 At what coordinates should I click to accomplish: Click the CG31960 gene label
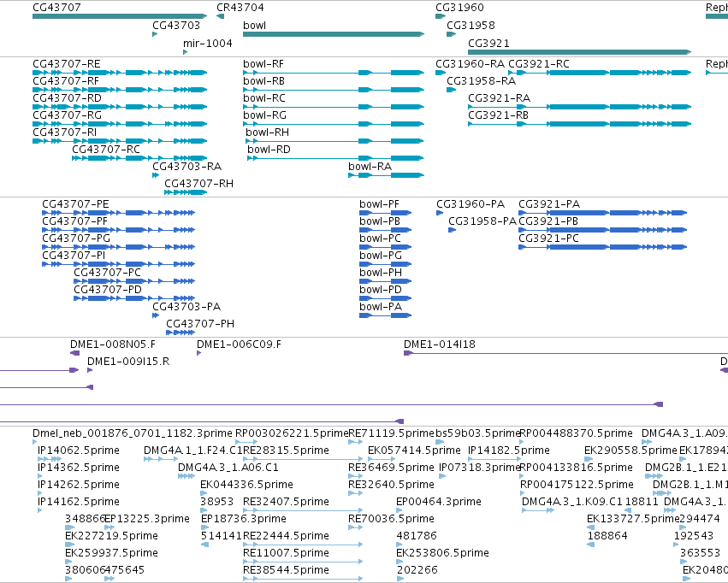tap(459, 8)
